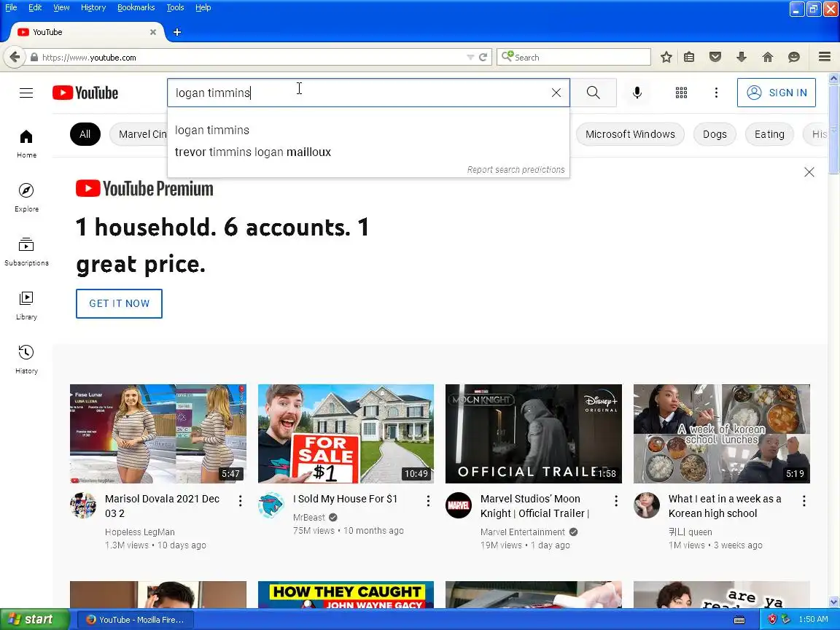Open the Edit menu
Screen dimensions: 840x630
(x=35, y=7)
